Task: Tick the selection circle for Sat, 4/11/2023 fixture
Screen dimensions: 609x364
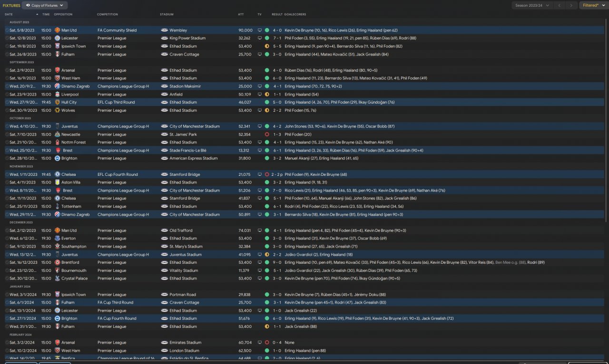Action: click(7, 182)
